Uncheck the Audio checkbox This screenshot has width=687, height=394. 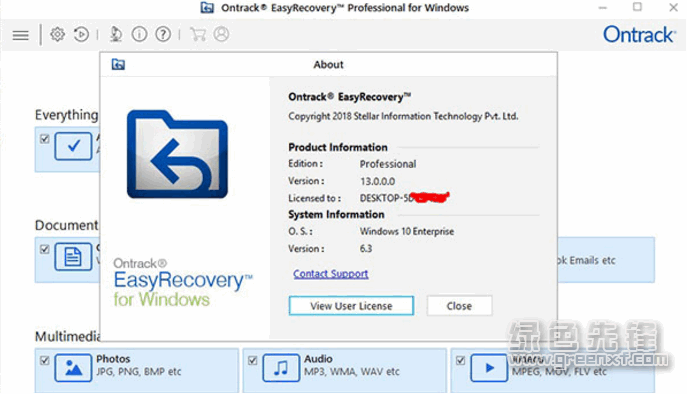[252, 361]
